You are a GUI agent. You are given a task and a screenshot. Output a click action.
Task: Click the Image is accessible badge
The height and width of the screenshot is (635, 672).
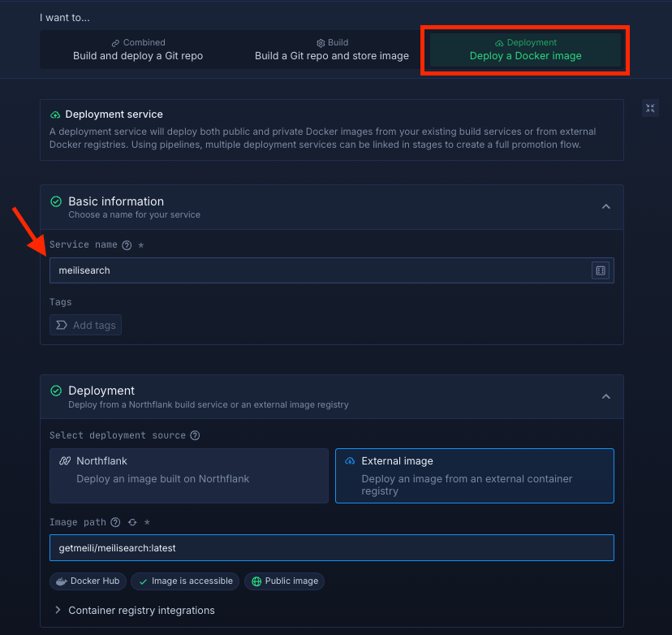click(185, 581)
